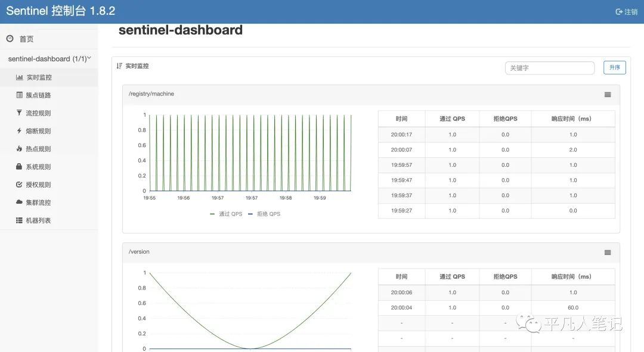Click the fire icon for 热点规则
644x352 pixels.
(x=19, y=148)
